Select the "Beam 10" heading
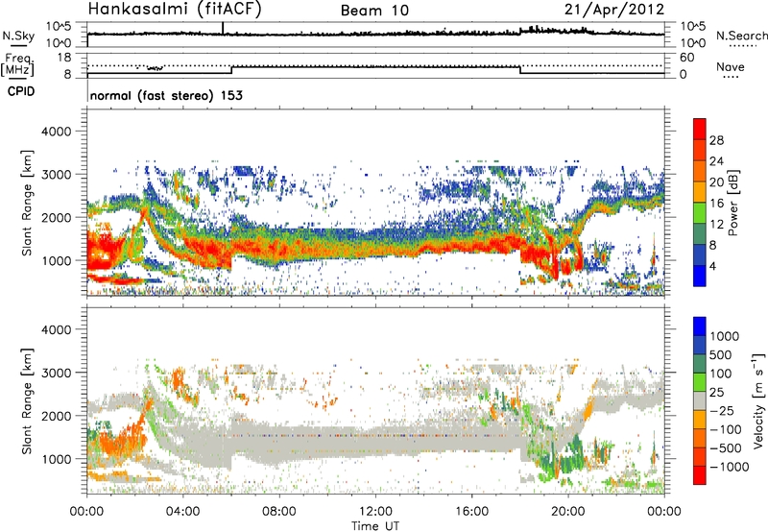 [x=374, y=11]
